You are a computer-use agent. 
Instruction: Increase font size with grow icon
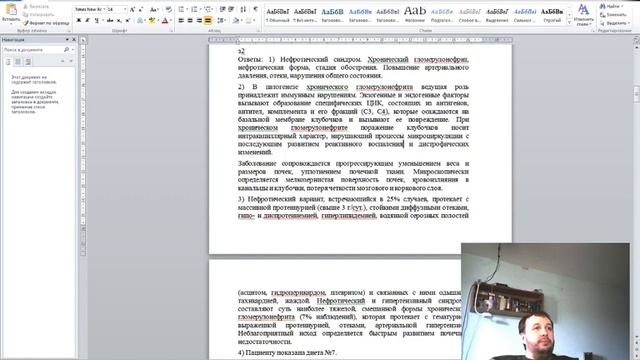(132, 9)
